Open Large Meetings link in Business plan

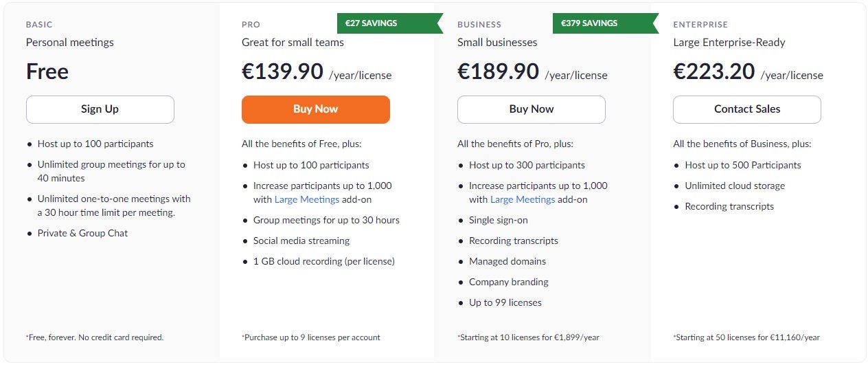[523, 199]
